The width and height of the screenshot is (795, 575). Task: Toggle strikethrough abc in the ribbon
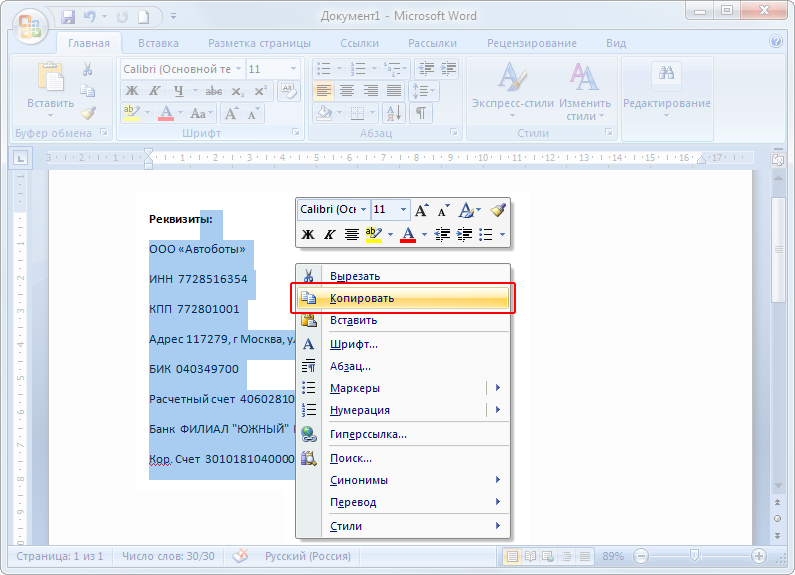click(213, 91)
